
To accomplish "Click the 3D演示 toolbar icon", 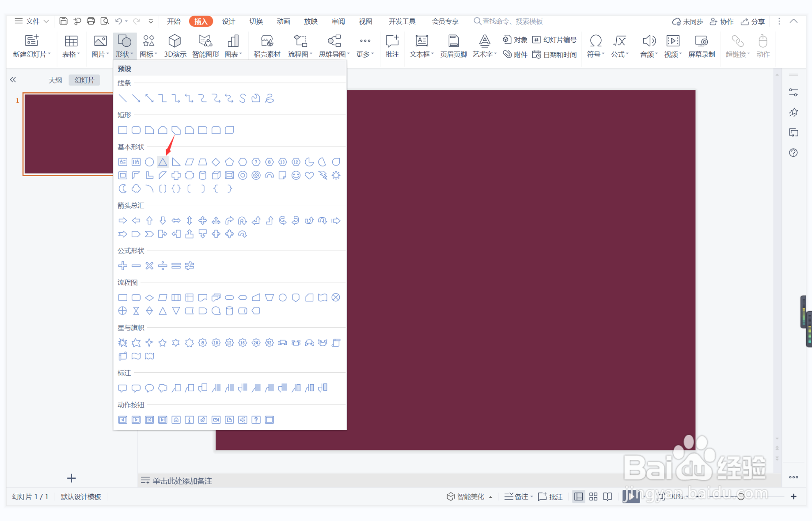I will [175, 46].
